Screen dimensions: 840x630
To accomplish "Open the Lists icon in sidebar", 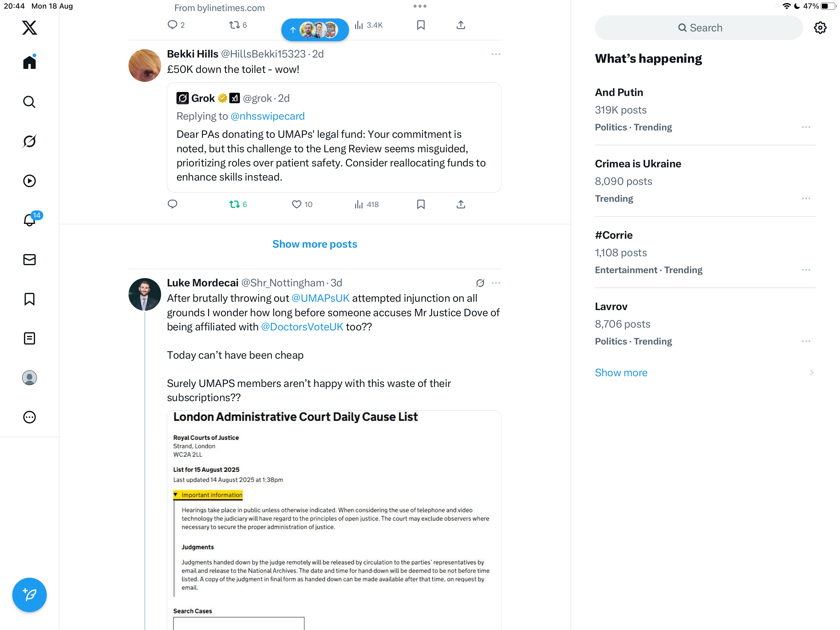I will (29, 338).
